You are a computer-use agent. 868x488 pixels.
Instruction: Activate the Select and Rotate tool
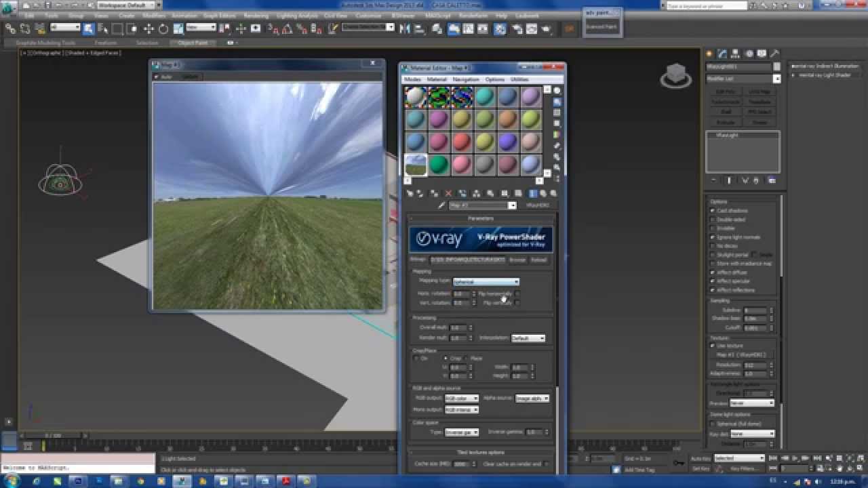click(x=163, y=29)
